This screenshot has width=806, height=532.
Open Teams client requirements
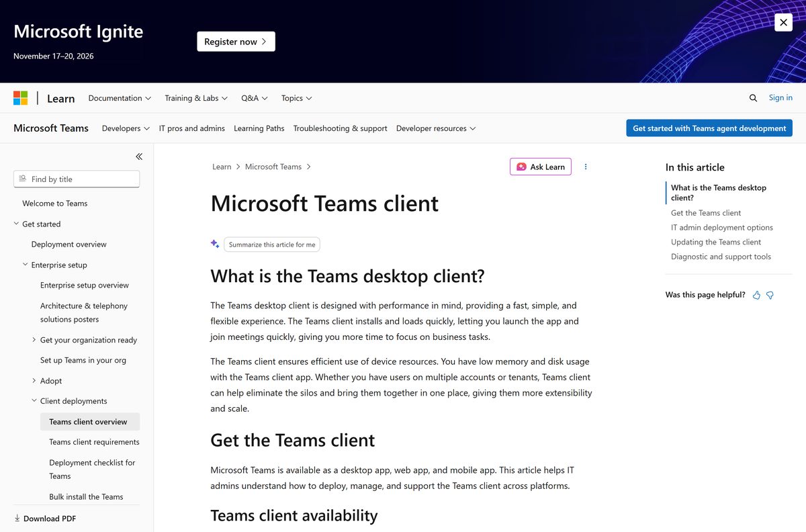pos(95,442)
